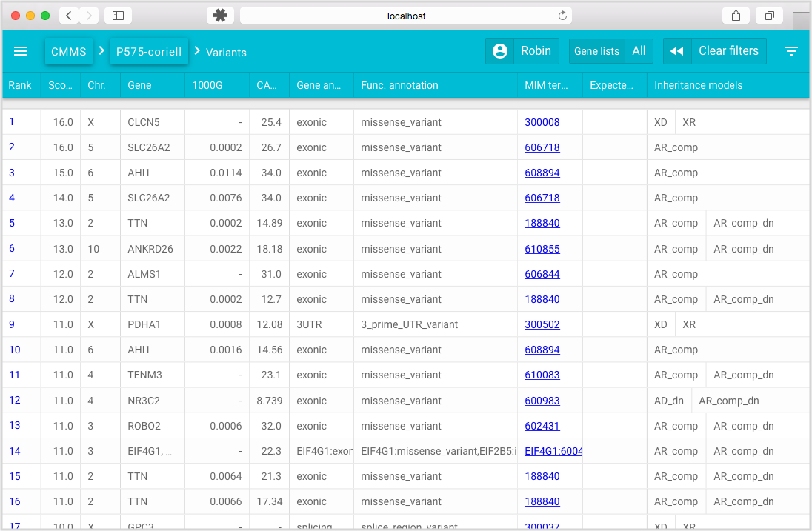
Task: Open variant rank 16
Action: click(x=15, y=501)
